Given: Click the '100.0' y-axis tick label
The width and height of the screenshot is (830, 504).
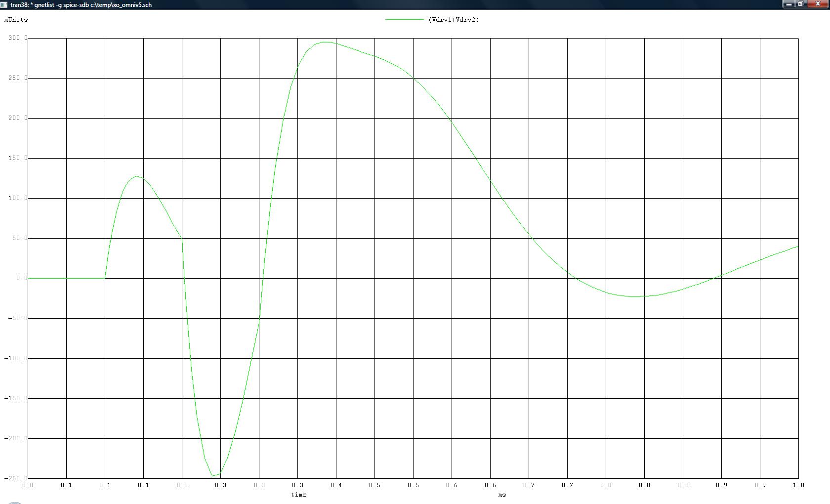Looking at the screenshot, I should [x=17, y=198].
